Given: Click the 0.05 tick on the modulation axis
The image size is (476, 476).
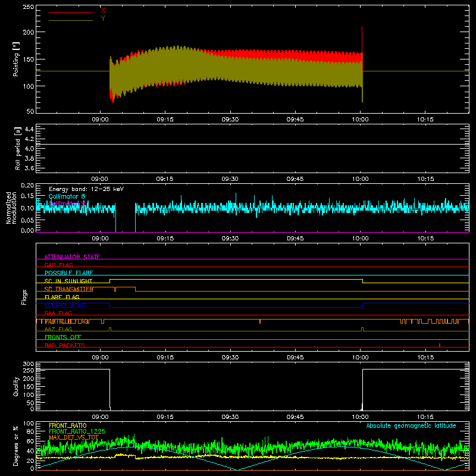Looking at the screenshot, I should tap(28, 220).
